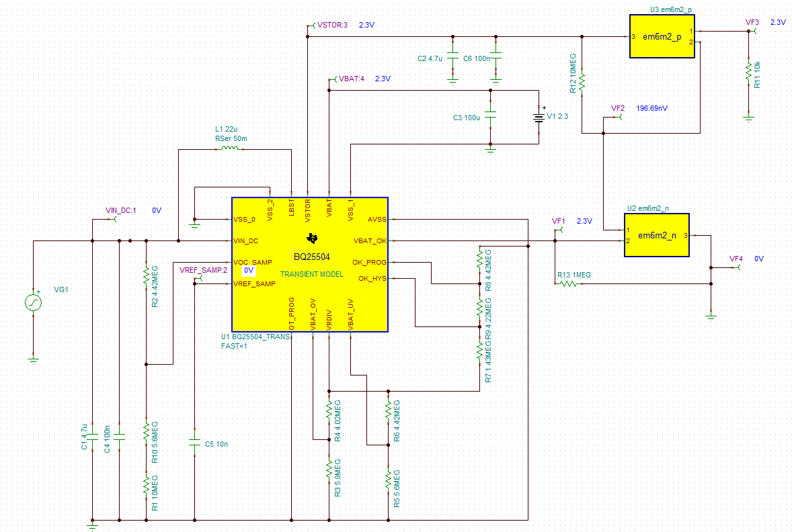Click the VBAT_OV pin label
This screenshot has width=792, height=532.
point(313,314)
